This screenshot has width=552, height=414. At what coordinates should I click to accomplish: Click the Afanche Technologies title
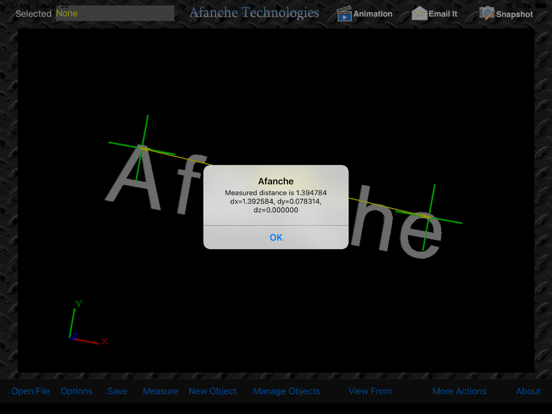[254, 13]
